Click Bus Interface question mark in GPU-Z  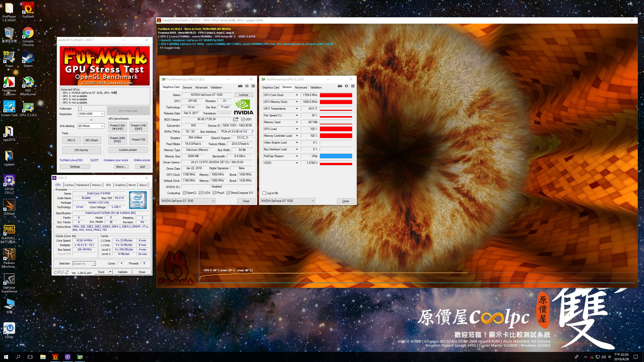pyautogui.click(x=252, y=131)
